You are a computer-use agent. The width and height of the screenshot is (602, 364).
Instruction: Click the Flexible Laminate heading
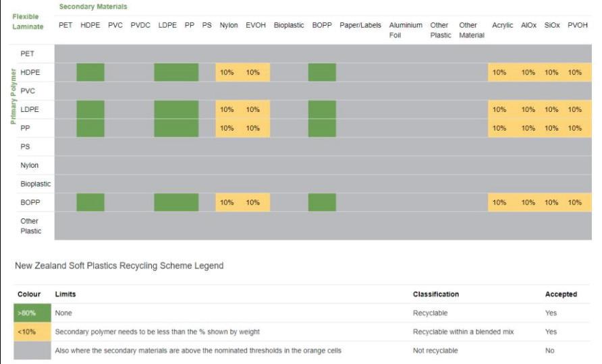click(27, 21)
